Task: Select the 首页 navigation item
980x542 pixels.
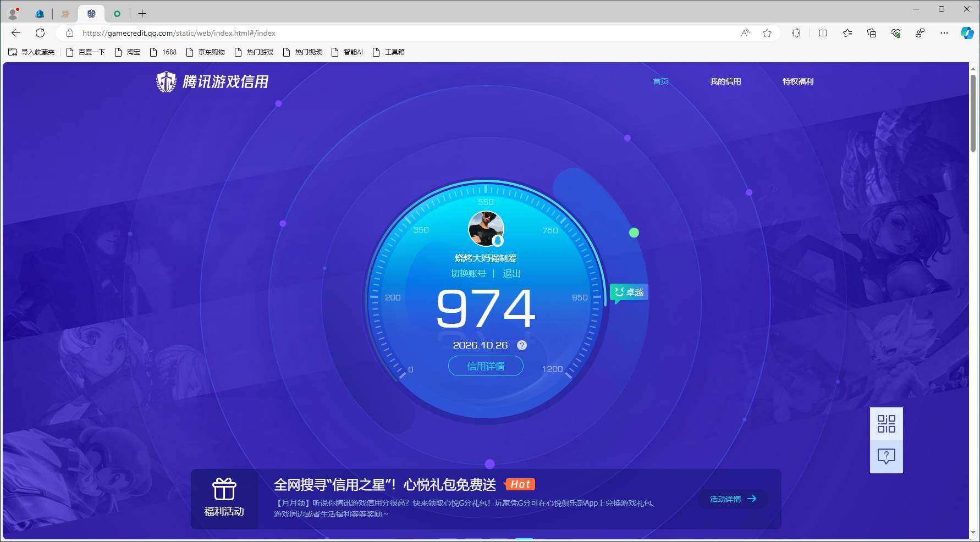Action: point(660,81)
